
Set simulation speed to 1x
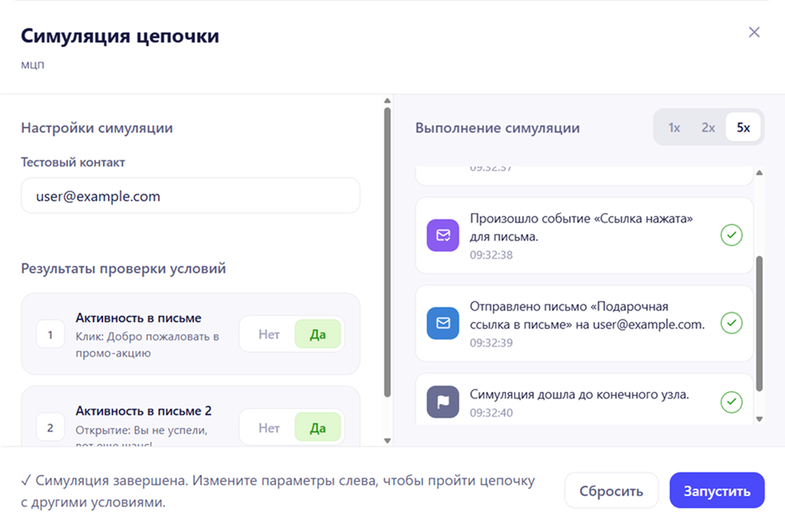[x=674, y=128]
